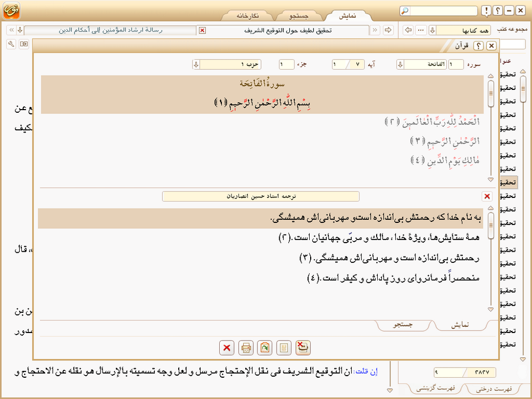
Task: Open help in the قرآن dialog
Action: coord(478,45)
